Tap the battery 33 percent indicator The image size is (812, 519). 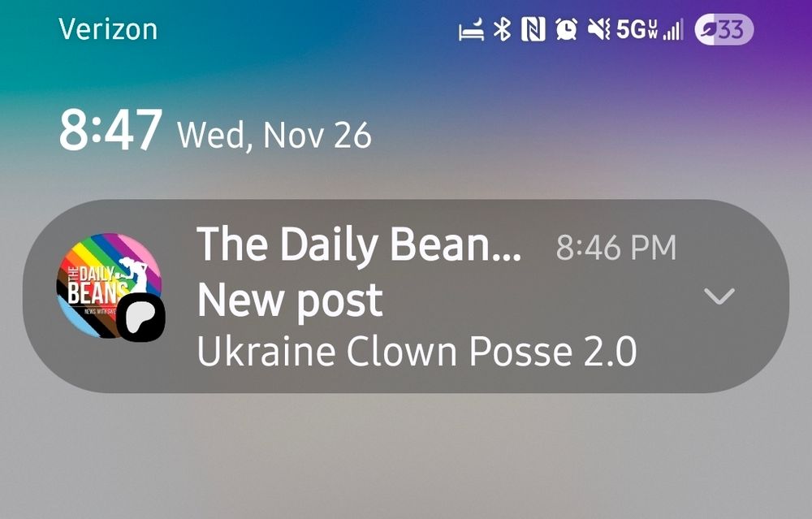tap(724, 29)
